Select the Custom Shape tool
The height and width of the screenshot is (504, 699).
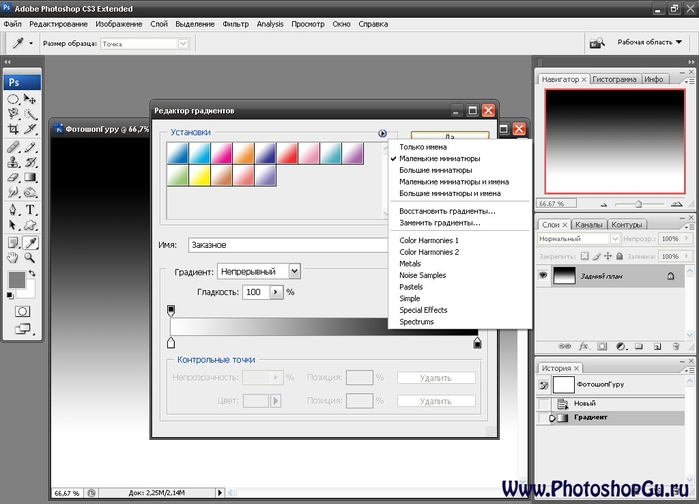[30, 225]
